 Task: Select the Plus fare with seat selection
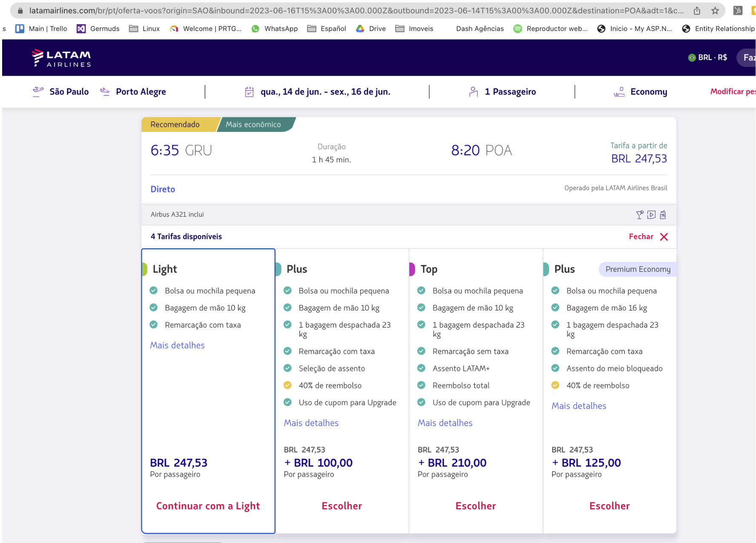click(342, 391)
